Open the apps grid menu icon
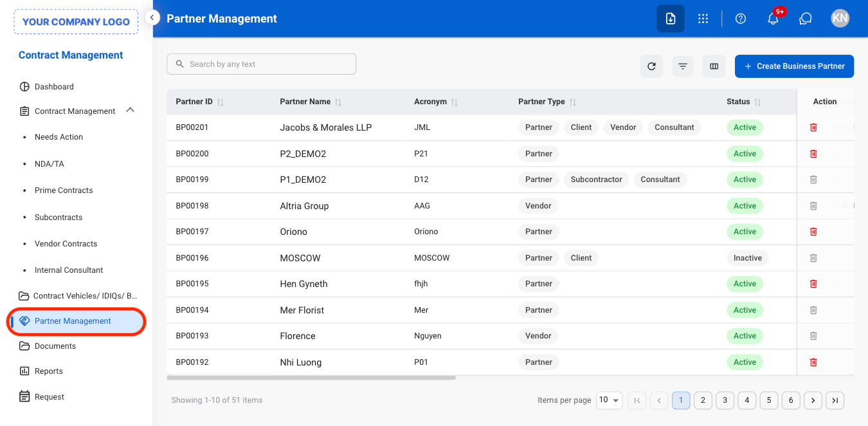 coord(703,19)
